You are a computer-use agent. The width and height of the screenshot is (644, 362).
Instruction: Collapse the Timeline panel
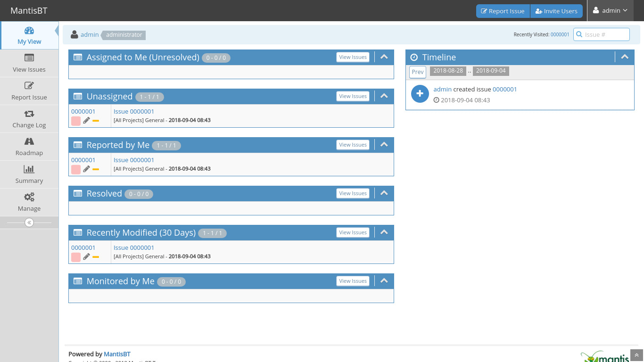pos(625,57)
